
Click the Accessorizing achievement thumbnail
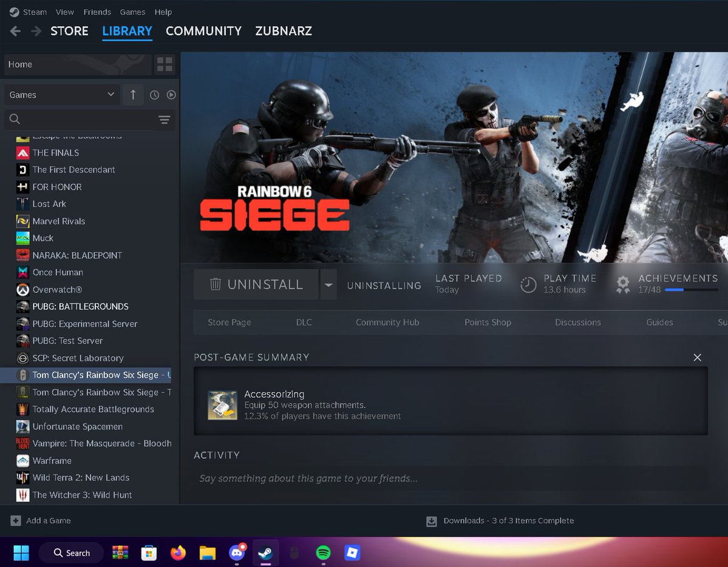click(222, 405)
